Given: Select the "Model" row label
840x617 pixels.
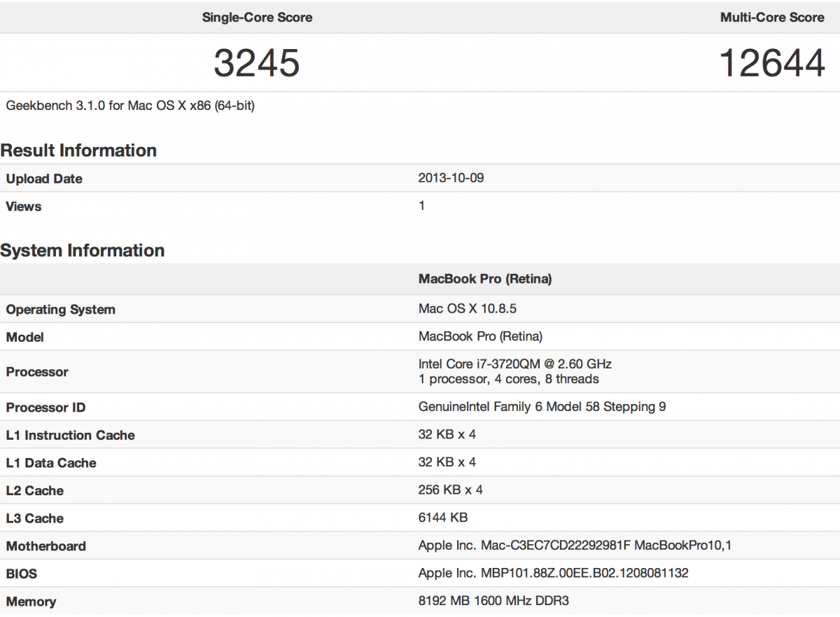Looking at the screenshot, I should point(25,338).
